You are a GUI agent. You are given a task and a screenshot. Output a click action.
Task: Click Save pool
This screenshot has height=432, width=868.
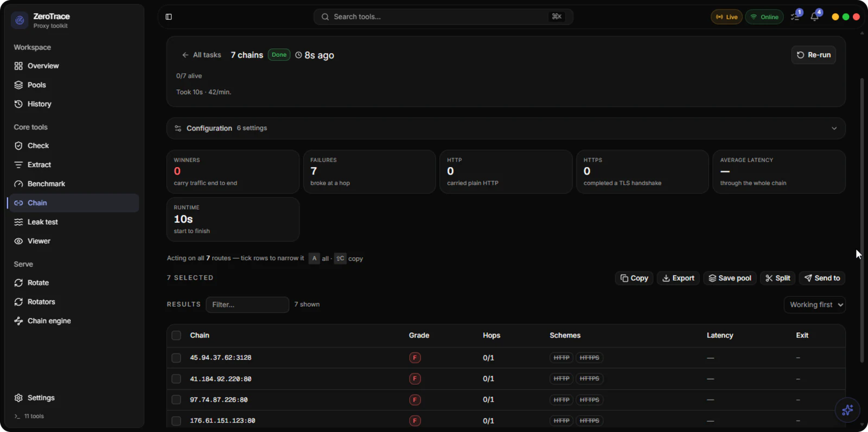coord(730,278)
